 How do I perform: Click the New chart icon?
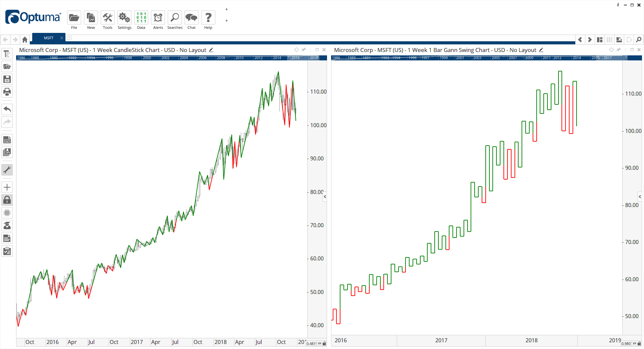[x=91, y=17]
